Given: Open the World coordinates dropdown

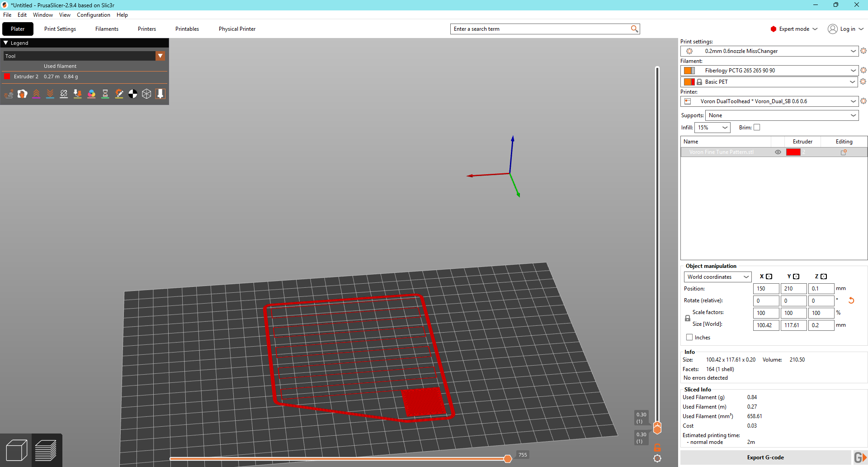Looking at the screenshot, I should [x=717, y=277].
